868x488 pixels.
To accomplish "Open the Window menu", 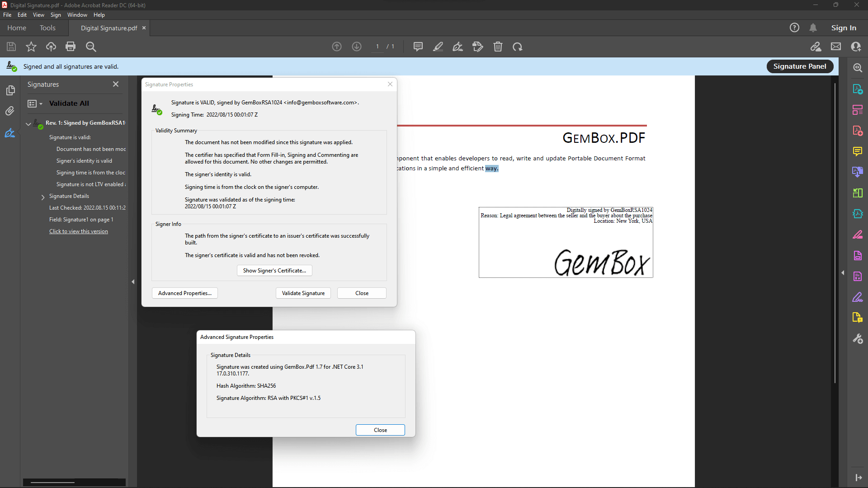I will pos(77,15).
